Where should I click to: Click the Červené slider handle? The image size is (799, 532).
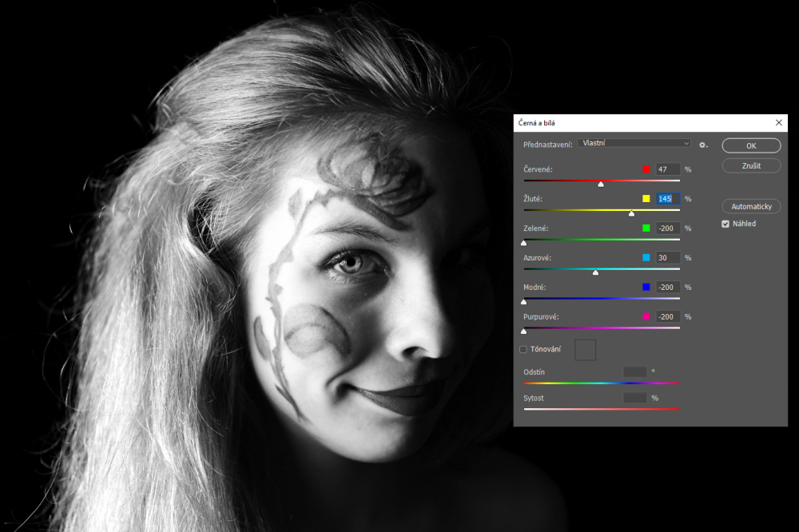tap(601, 184)
